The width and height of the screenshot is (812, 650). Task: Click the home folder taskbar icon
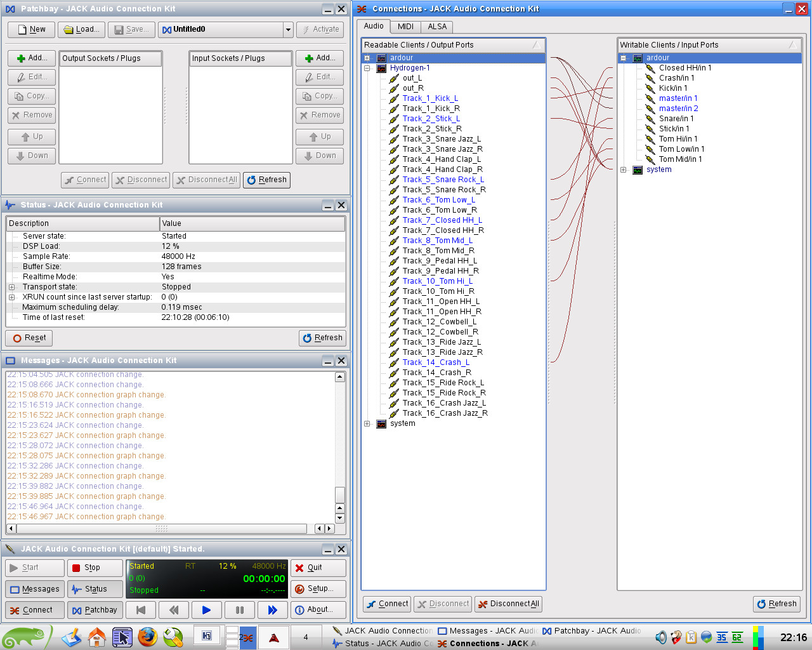[97, 637]
